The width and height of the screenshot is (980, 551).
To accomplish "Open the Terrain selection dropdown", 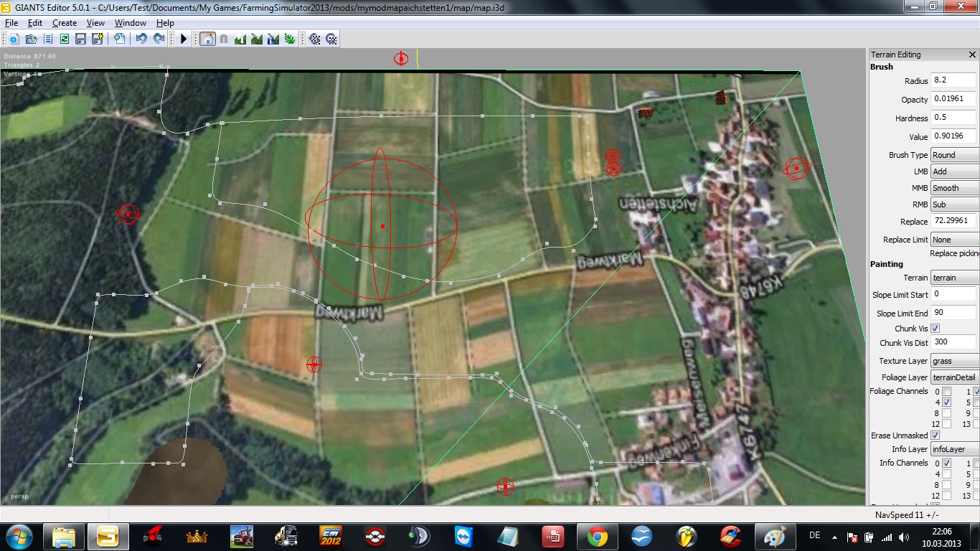I will click(955, 278).
